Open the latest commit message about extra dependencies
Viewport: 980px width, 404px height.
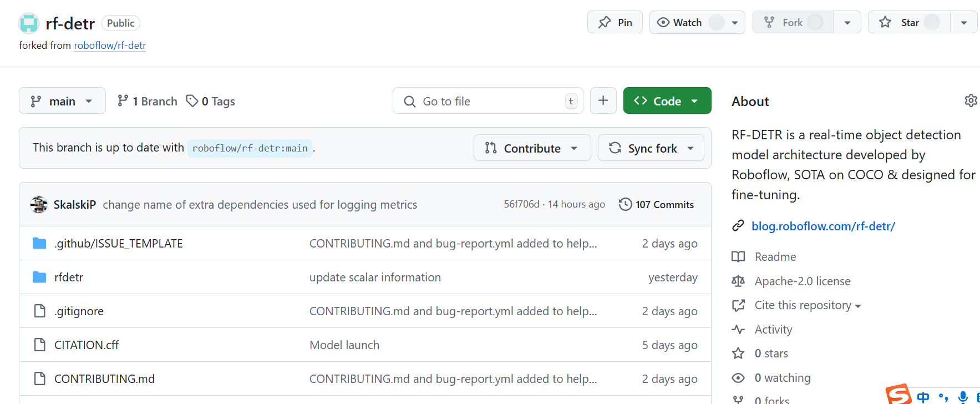click(260, 205)
